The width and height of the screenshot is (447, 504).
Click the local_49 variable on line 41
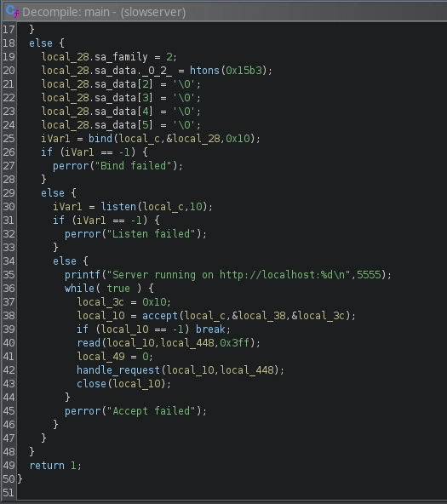[100, 357]
